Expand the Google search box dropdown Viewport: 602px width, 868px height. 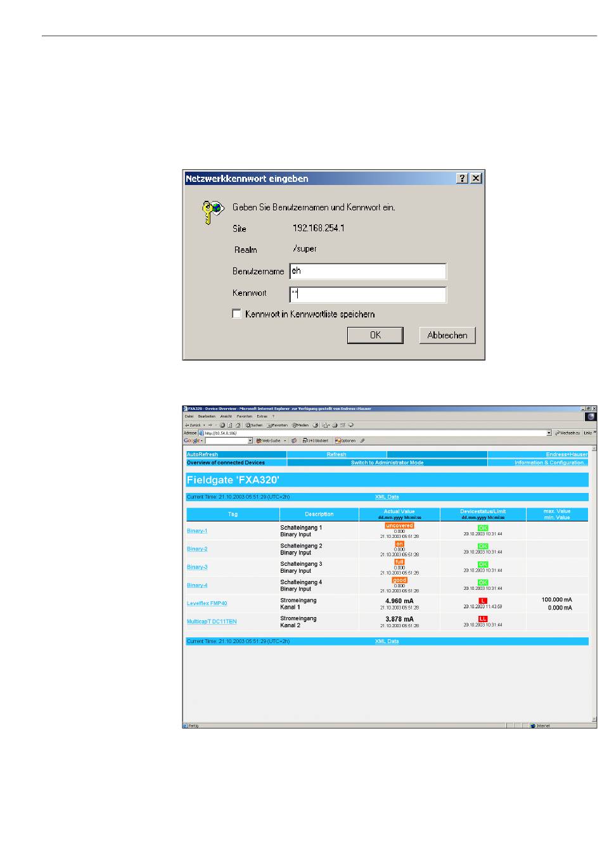tap(250, 440)
